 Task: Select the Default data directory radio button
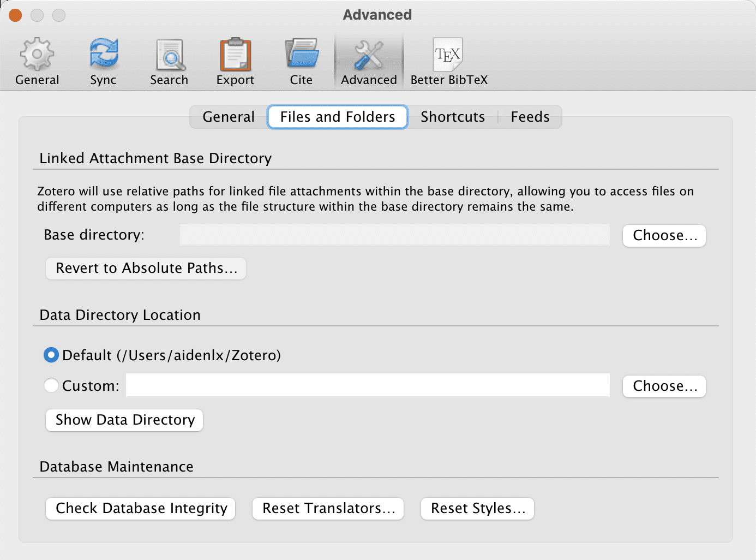pos(51,355)
